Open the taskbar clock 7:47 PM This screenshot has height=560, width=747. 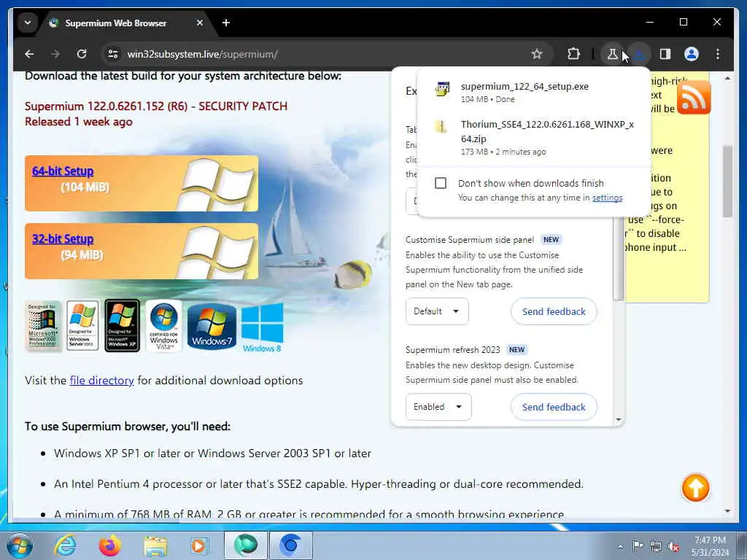pos(710,546)
